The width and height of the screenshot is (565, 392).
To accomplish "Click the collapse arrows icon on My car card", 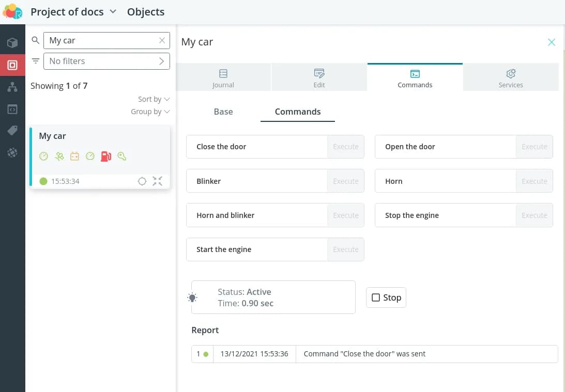I will click(158, 181).
